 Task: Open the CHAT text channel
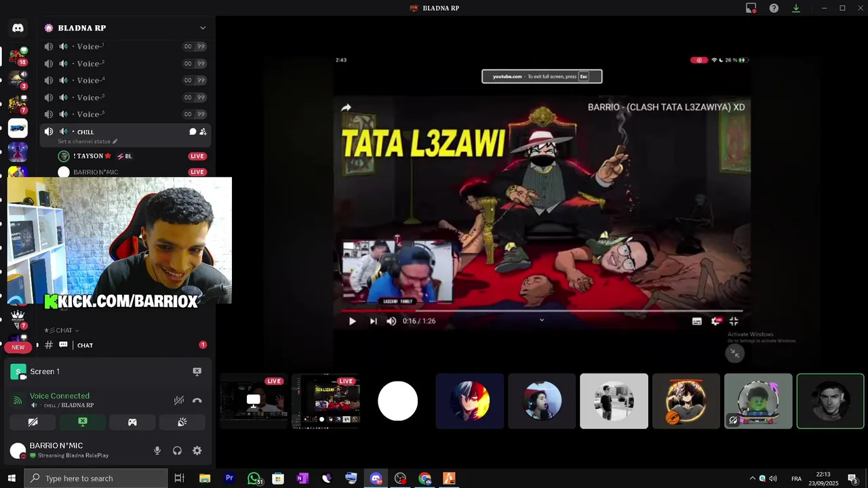tap(125, 346)
